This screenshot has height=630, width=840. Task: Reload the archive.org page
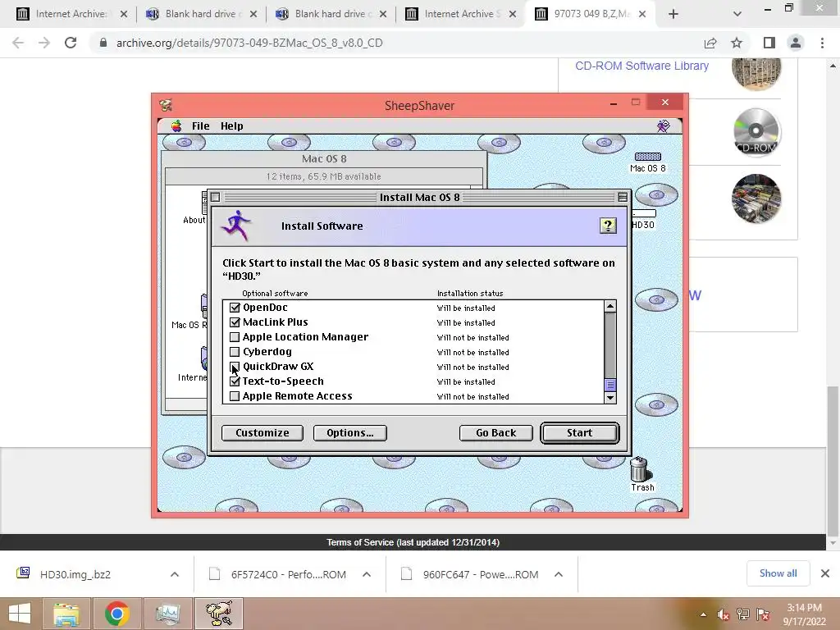coord(71,43)
